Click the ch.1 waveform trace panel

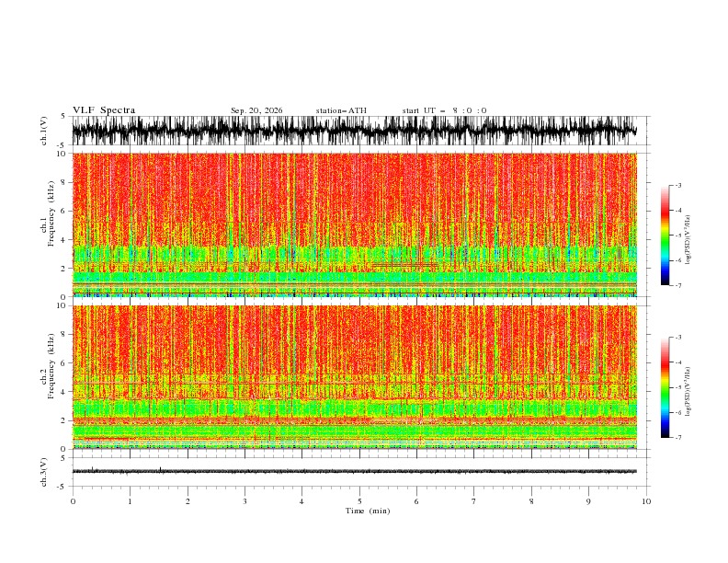(360, 131)
